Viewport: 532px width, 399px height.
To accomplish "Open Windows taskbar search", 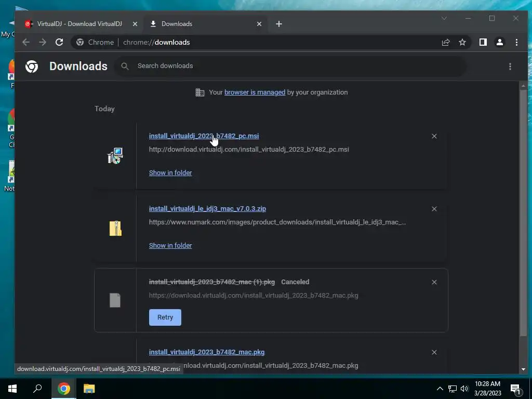I will [37, 389].
